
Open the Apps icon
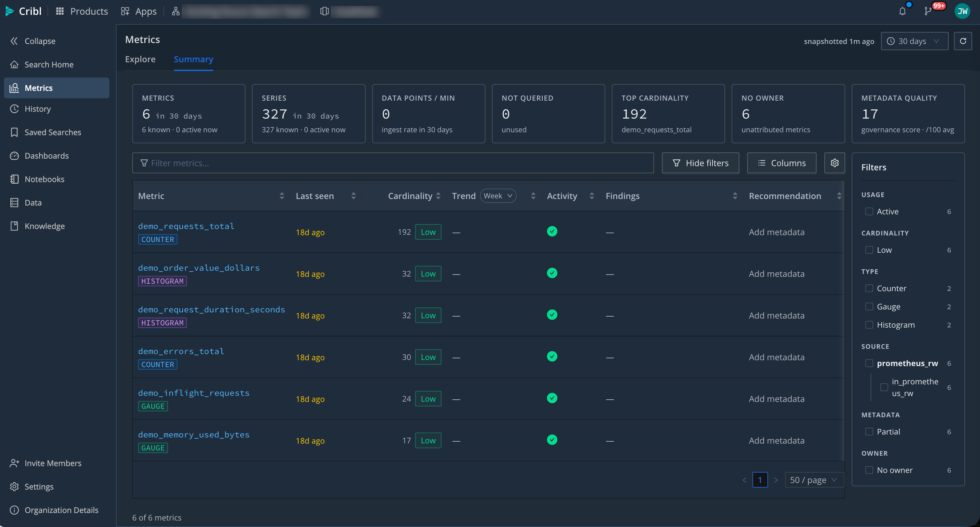125,11
